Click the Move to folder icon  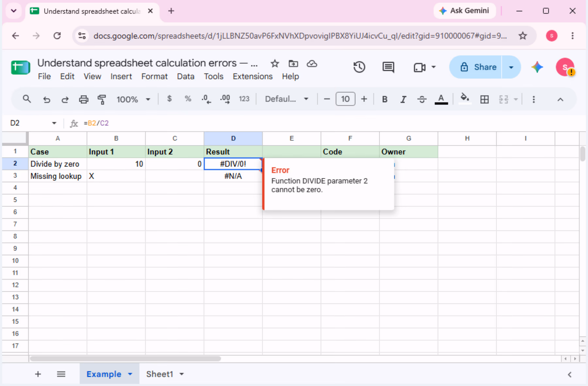pyautogui.click(x=293, y=64)
